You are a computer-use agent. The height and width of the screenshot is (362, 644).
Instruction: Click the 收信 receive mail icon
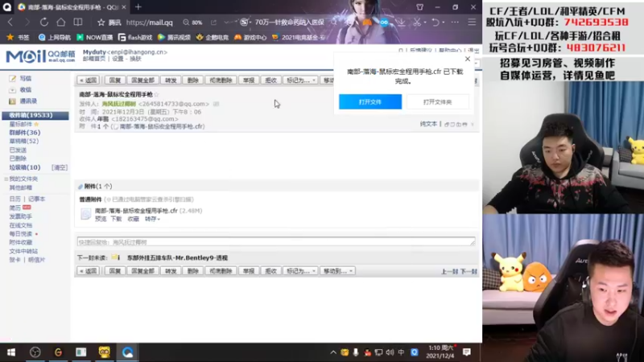click(13, 89)
